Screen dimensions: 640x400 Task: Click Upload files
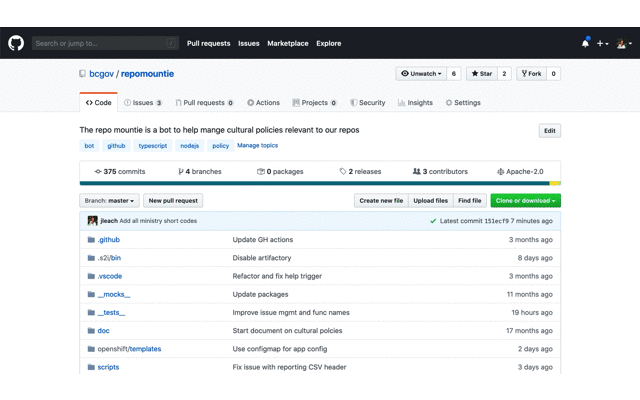click(x=431, y=200)
